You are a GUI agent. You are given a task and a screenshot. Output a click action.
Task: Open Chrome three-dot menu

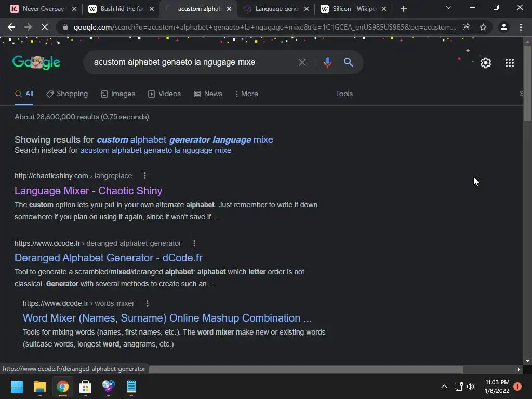click(x=521, y=27)
